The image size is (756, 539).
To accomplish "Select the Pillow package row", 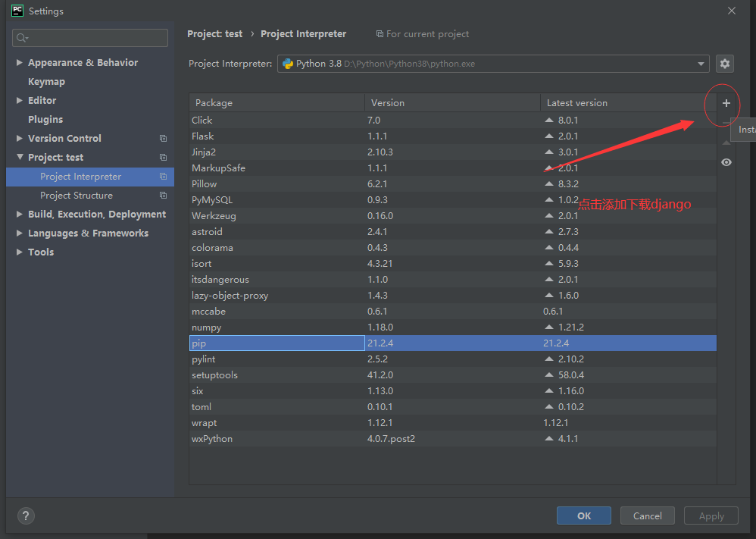I will [453, 184].
